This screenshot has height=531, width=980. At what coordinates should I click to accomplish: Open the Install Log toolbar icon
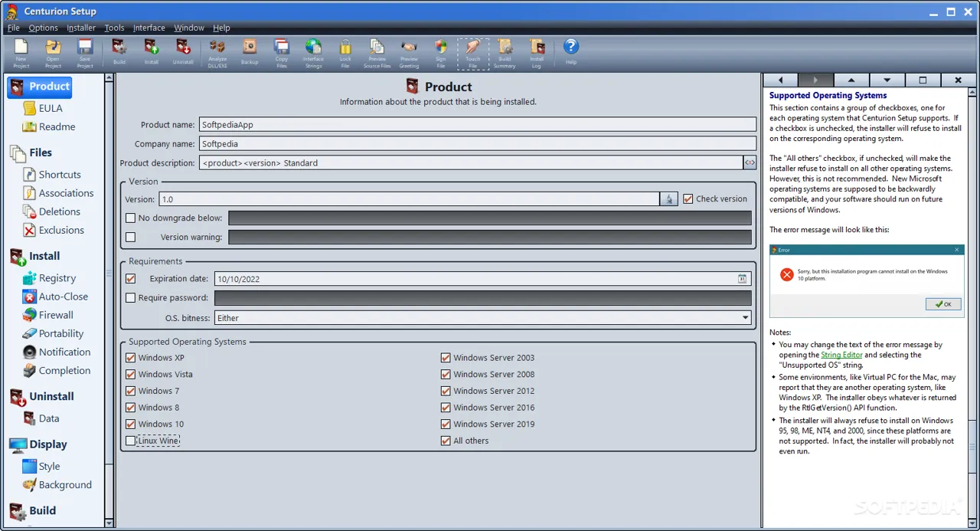coord(537,54)
